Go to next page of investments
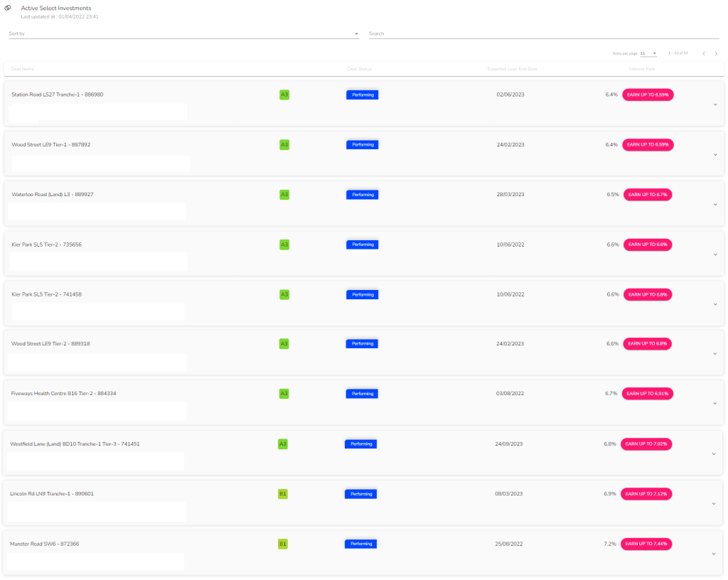The height and width of the screenshot is (580, 728). click(x=716, y=53)
